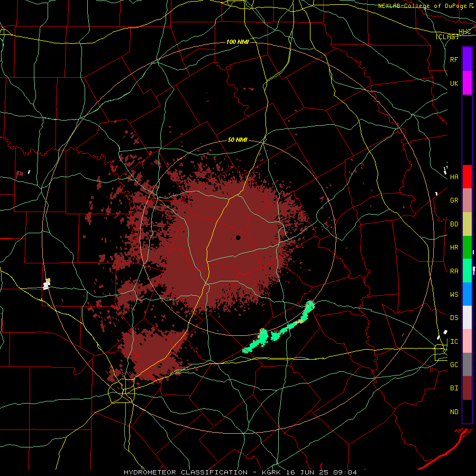Click the BD legend label
Viewport: 476px width, 476px height.
[454, 224]
